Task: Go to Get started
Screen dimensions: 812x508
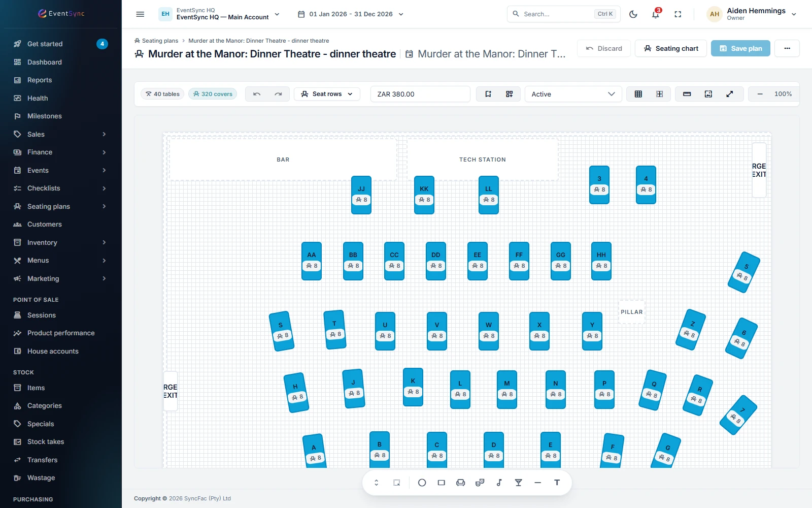Action: 61,44
